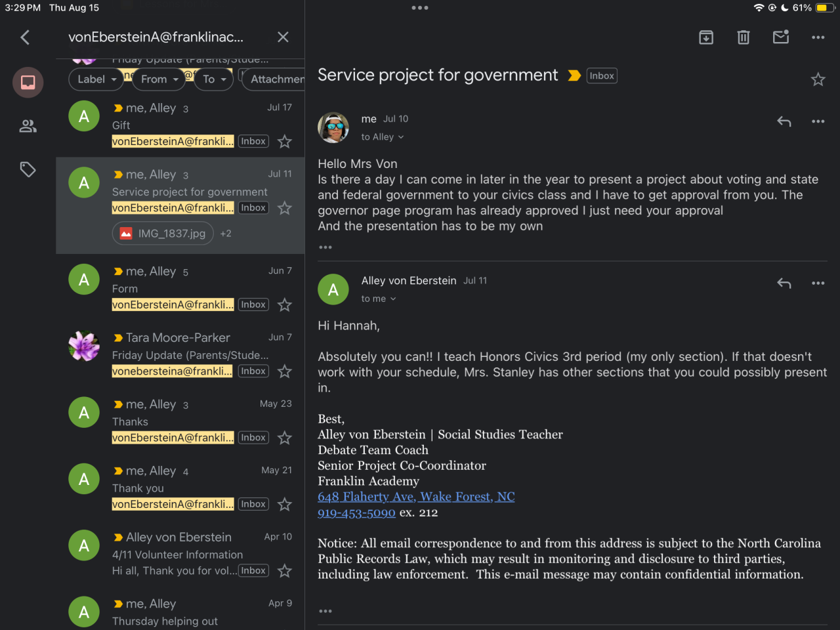The height and width of the screenshot is (630, 840).
Task: Star the Service project for government conversation
Action: tap(818, 80)
